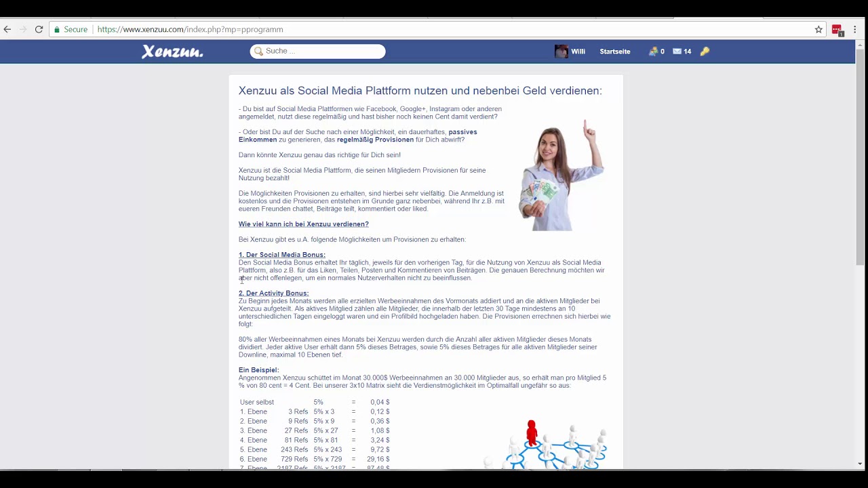Viewport: 868px width, 488px height.
Task: Go to Startseite
Action: [615, 52]
